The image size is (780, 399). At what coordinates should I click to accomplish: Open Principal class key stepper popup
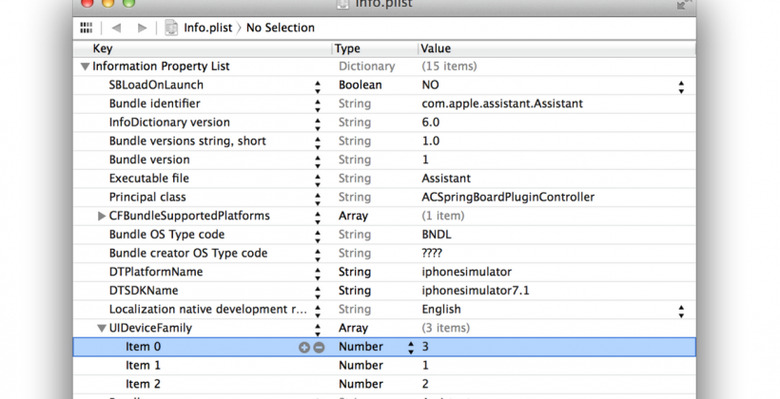[317, 200]
